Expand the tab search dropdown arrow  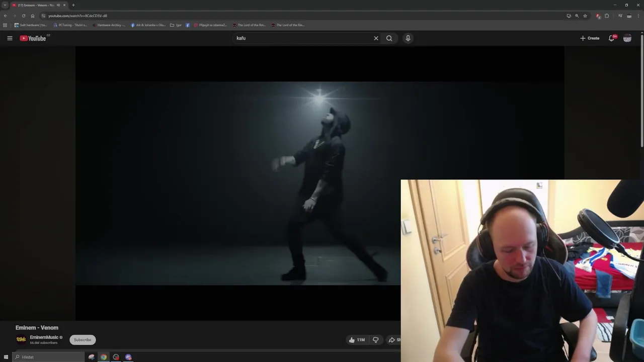point(5,5)
